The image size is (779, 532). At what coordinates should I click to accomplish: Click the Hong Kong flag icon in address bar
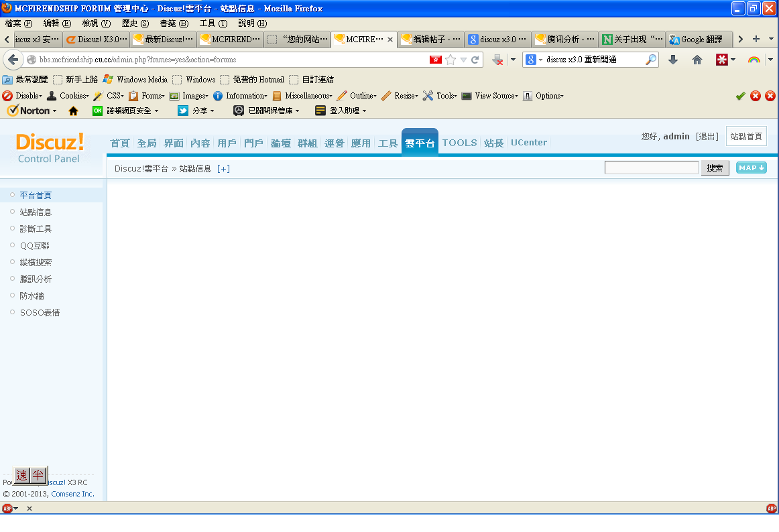pyautogui.click(x=436, y=60)
